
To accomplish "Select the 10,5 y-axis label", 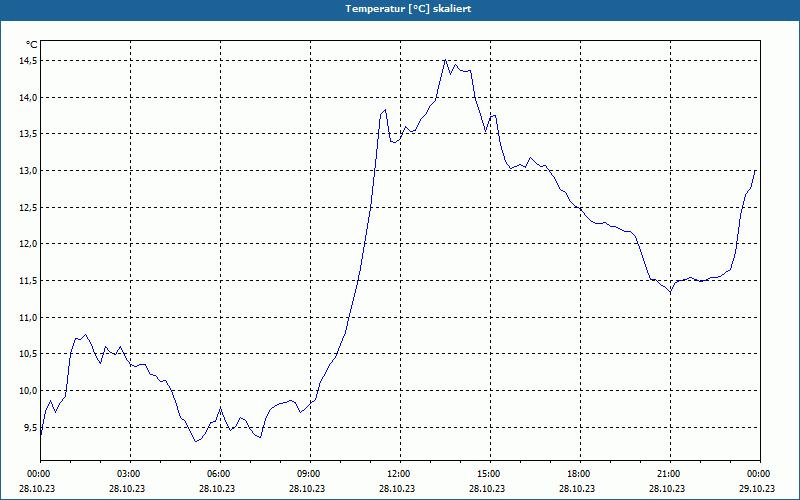I will pyautogui.click(x=29, y=354).
